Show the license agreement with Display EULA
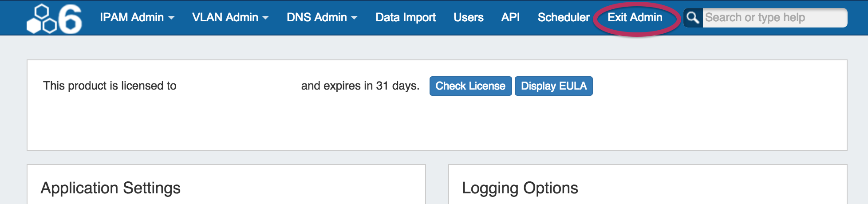 click(x=553, y=86)
